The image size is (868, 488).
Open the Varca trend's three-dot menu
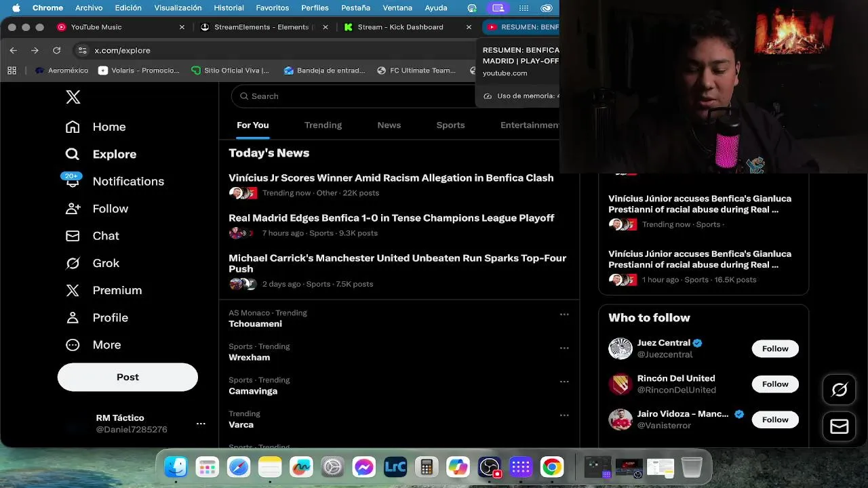(564, 415)
